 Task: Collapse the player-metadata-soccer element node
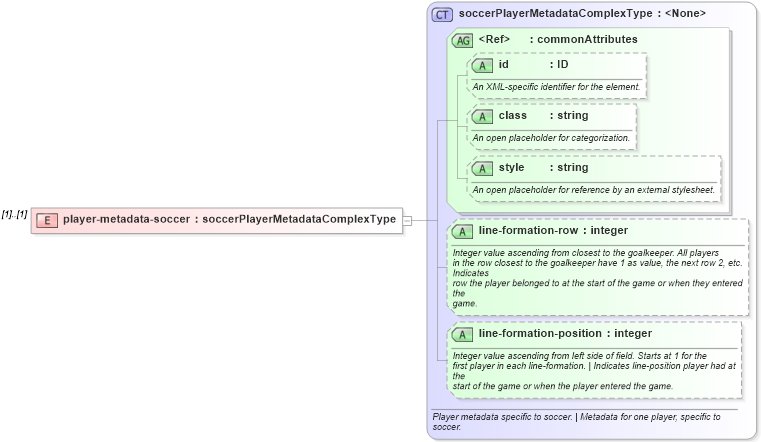pos(408,221)
